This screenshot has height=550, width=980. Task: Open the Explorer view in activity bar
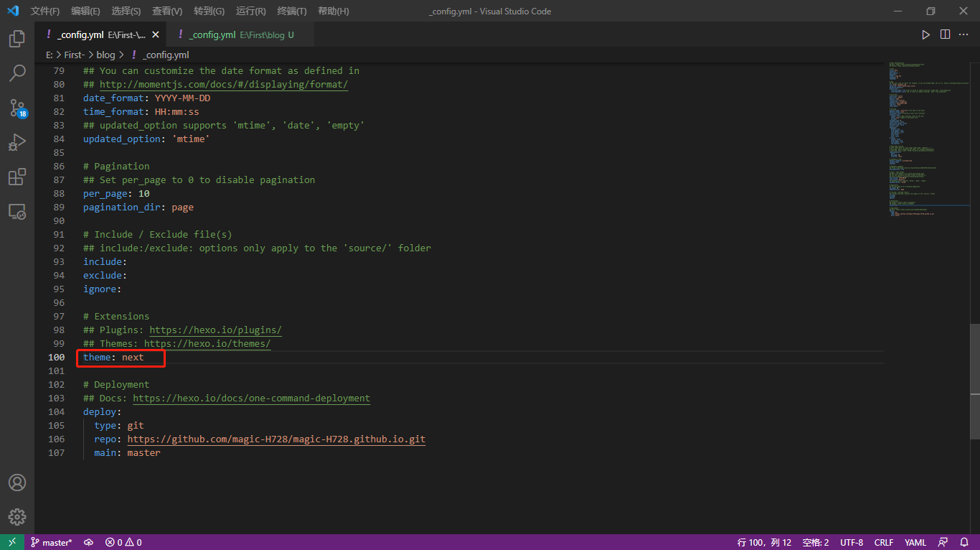click(17, 39)
